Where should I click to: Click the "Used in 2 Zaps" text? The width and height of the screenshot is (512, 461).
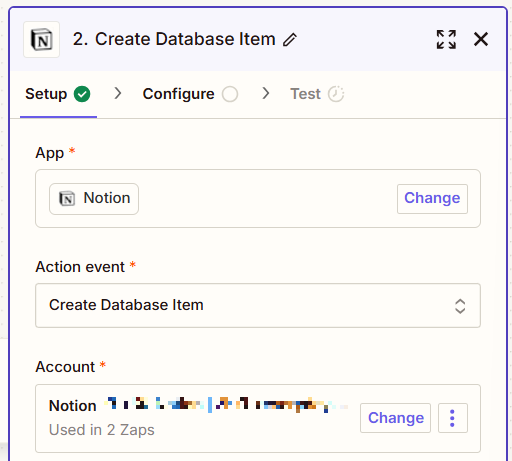102,430
